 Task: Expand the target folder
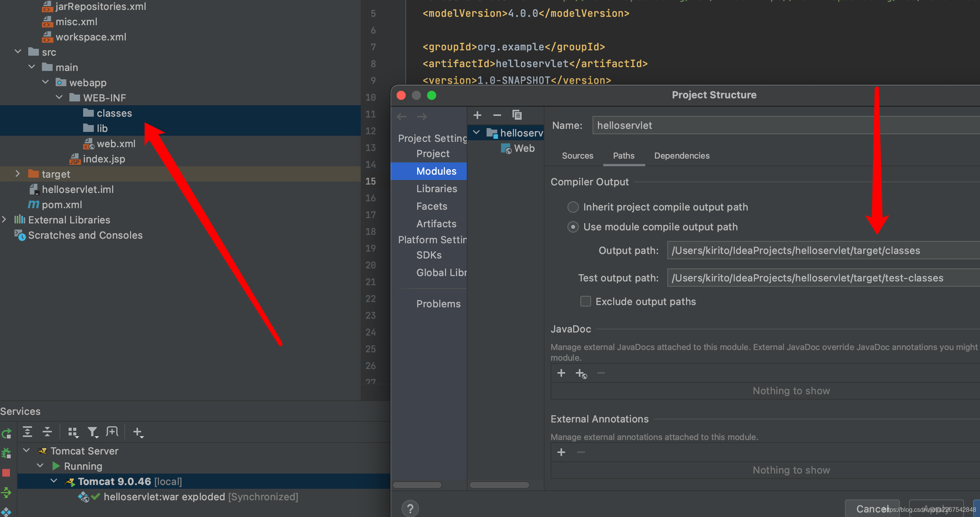click(18, 174)
